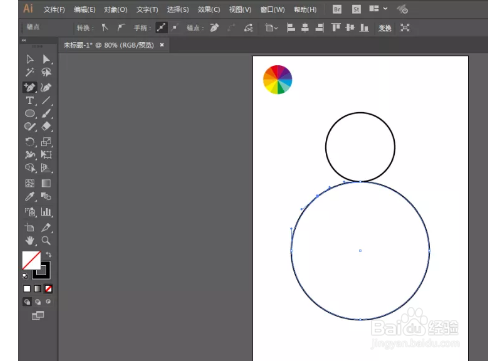Change the screen mode
The height and width of the screenshot is (361, 488).
[x=38, y=315]
